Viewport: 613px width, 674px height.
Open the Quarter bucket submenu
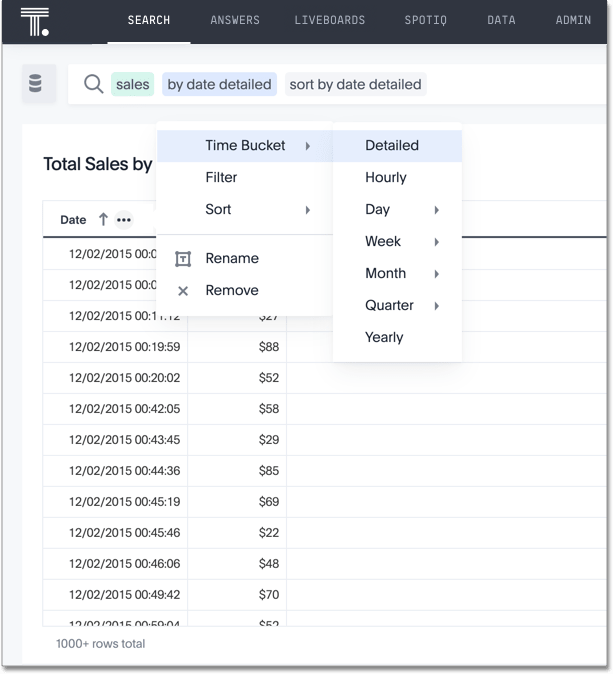coord(437,306)
